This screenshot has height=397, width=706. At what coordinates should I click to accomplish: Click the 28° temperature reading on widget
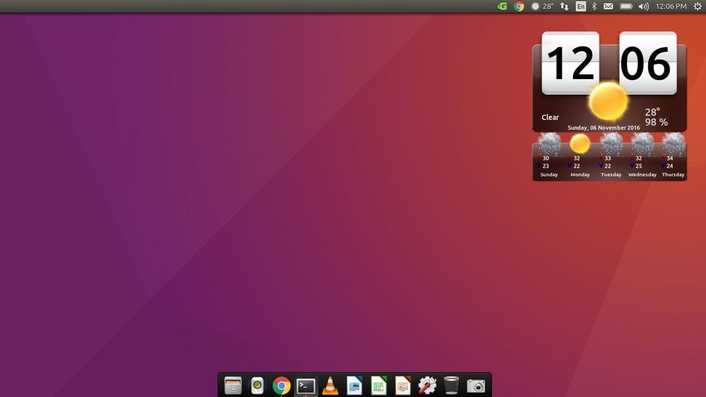pos(652,112)
